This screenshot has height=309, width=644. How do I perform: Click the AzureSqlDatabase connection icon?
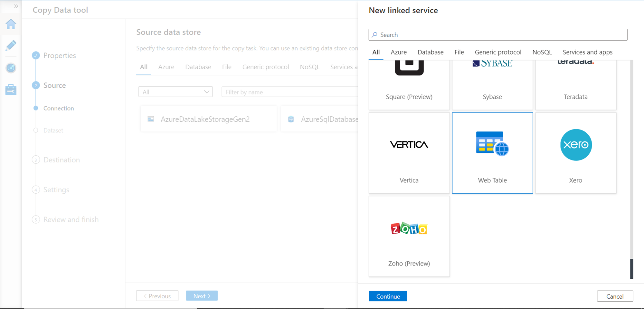[291, 119]
